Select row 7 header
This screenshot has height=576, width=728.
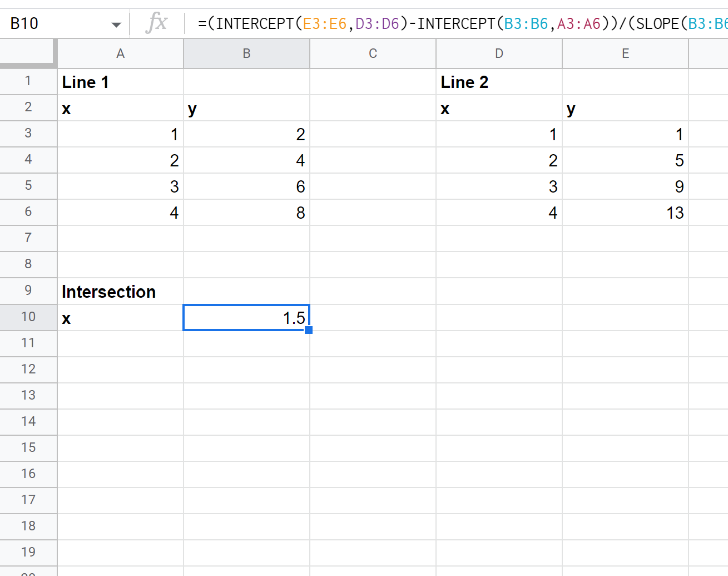(x=28, y=238)
